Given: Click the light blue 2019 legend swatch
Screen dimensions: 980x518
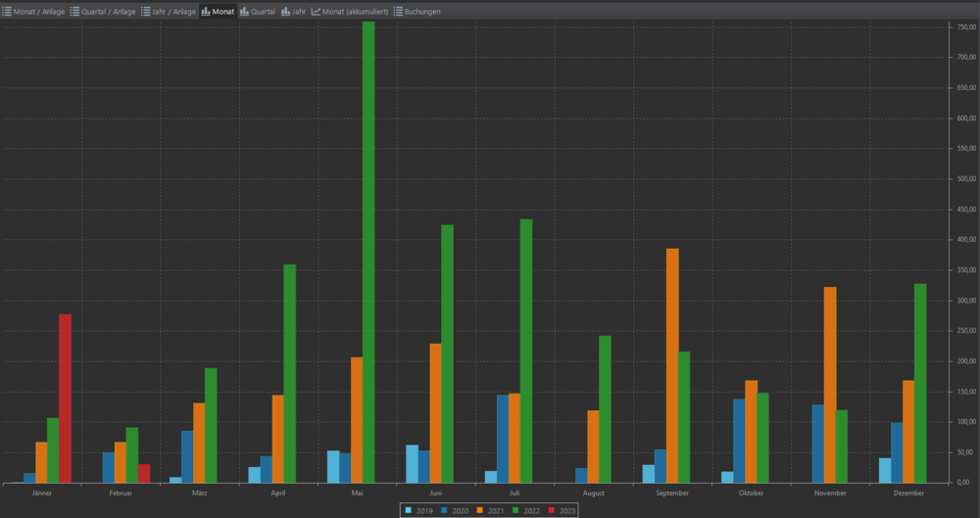Looking at the screenshot, I should [409, 510].
